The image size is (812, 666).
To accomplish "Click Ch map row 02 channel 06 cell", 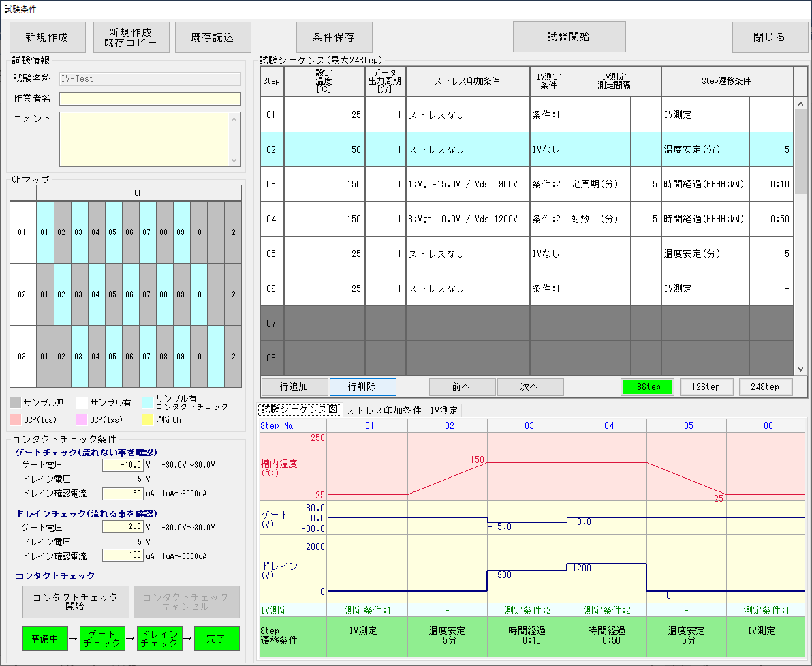I will pyautogui.click(x=131, y=294).
